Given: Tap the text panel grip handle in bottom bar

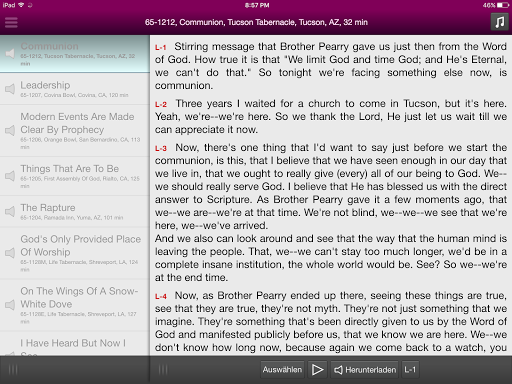Looking at the screenshot, I should (163, 370).
